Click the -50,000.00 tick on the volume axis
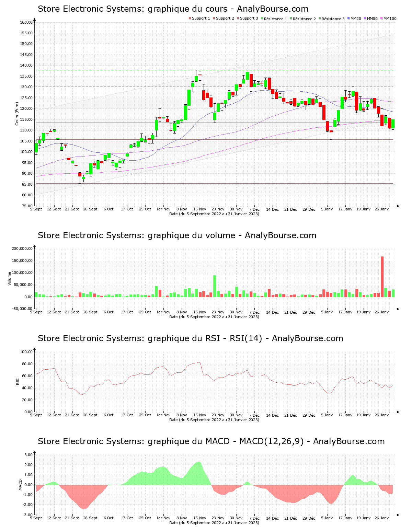 click(22, 309)
